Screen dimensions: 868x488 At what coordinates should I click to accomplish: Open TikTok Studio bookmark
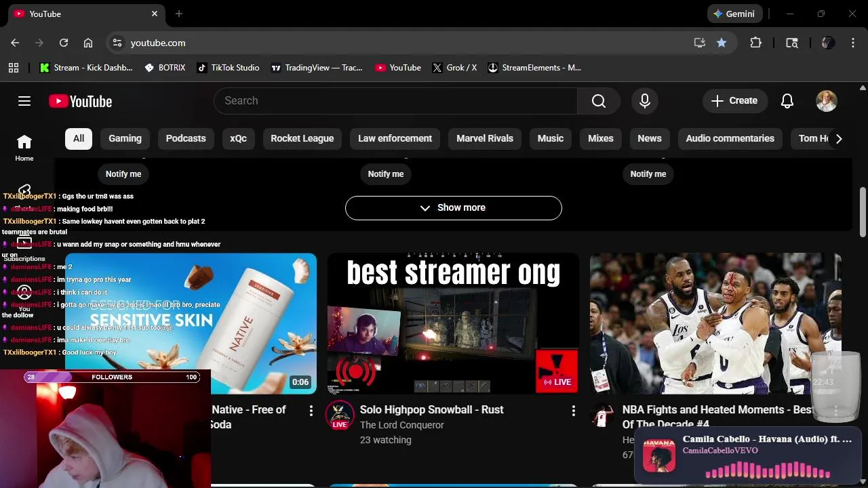[229, 68]
